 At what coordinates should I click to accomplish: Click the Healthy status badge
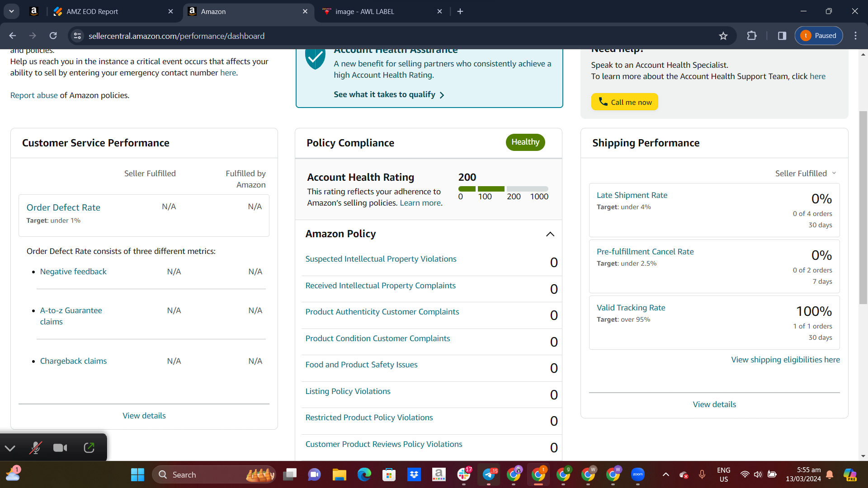click(525, 142)
